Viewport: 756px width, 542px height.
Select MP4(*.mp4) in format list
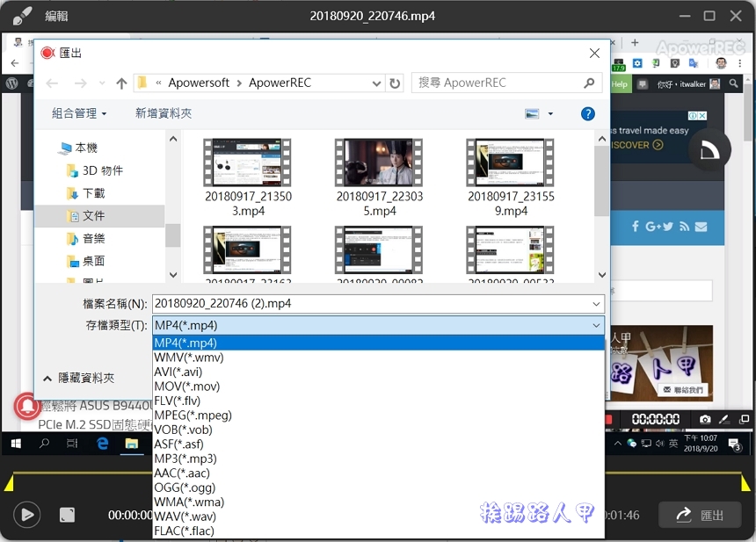pos(379,343)
